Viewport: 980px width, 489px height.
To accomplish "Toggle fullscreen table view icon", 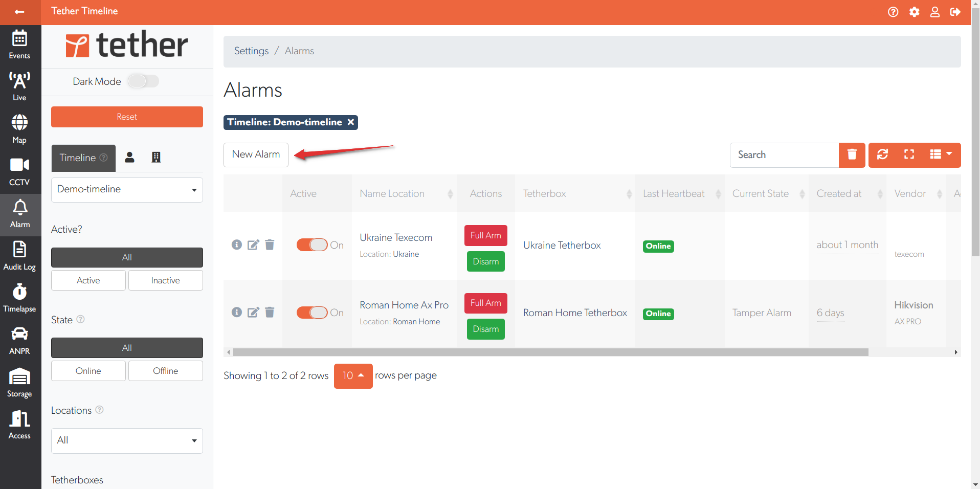I will (909, 154).
